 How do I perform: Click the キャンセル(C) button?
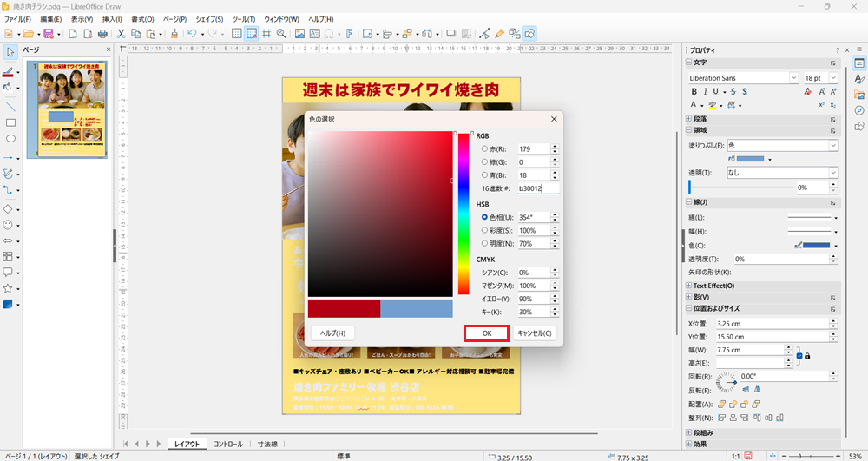(534, 333)
